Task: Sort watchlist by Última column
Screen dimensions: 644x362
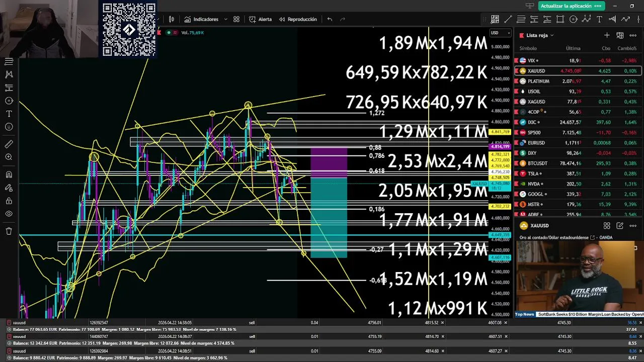Action: click(573, 48)
